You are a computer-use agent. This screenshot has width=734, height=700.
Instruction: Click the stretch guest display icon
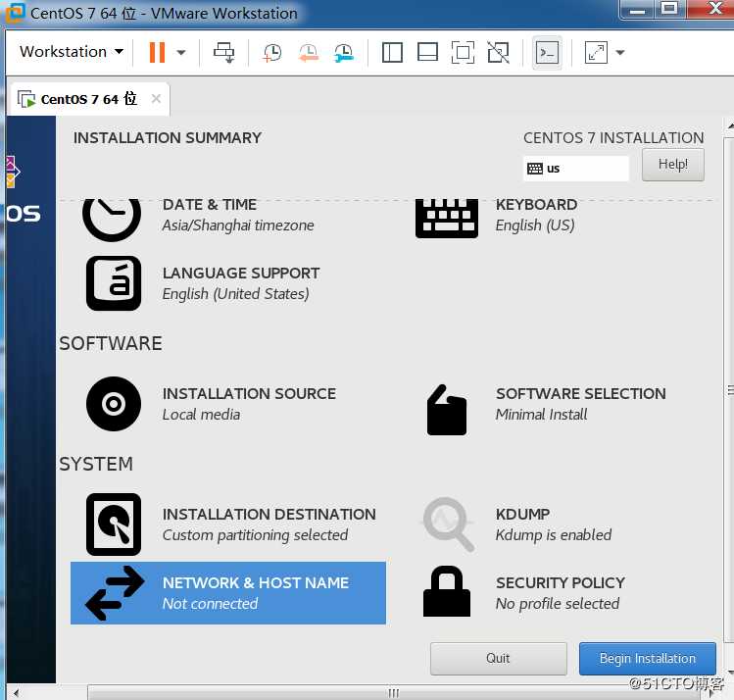point(596,52)
